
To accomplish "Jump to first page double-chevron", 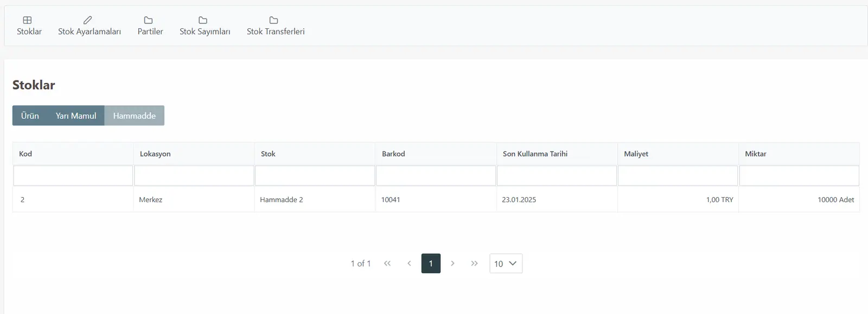I will (x=387, y=263).
